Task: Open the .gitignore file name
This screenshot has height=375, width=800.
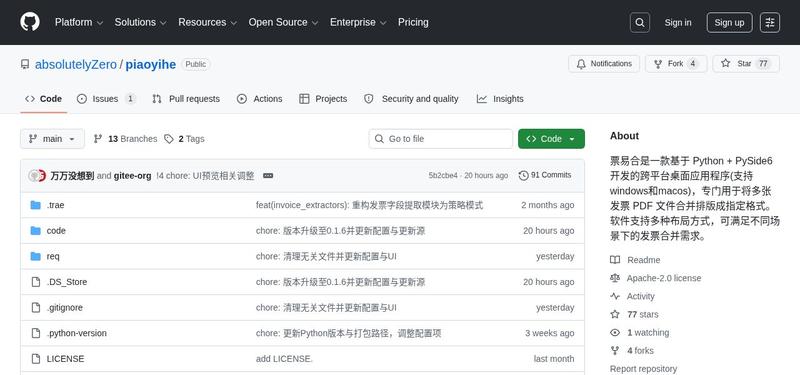Action: (x=65, y=308)
